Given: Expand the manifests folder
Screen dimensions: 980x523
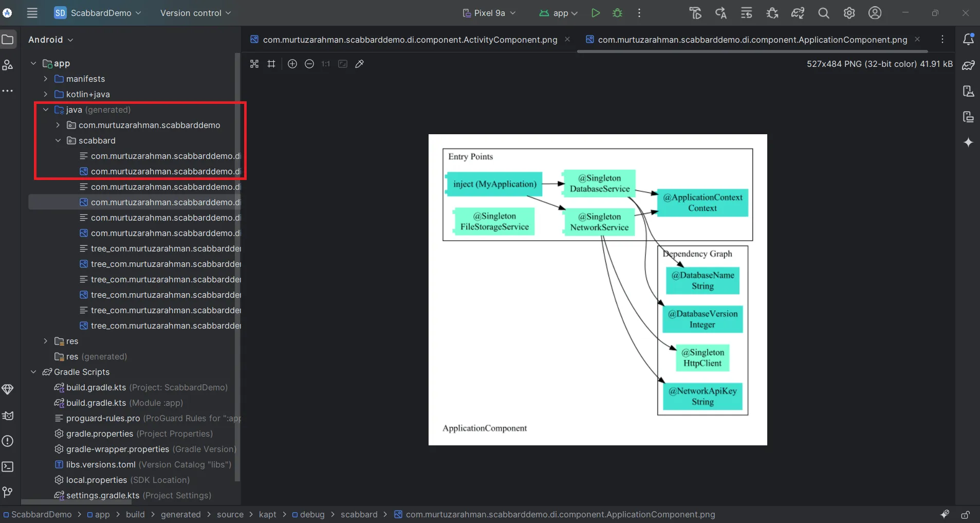Looking at the screenshot, I should click(x=46, y=79).
